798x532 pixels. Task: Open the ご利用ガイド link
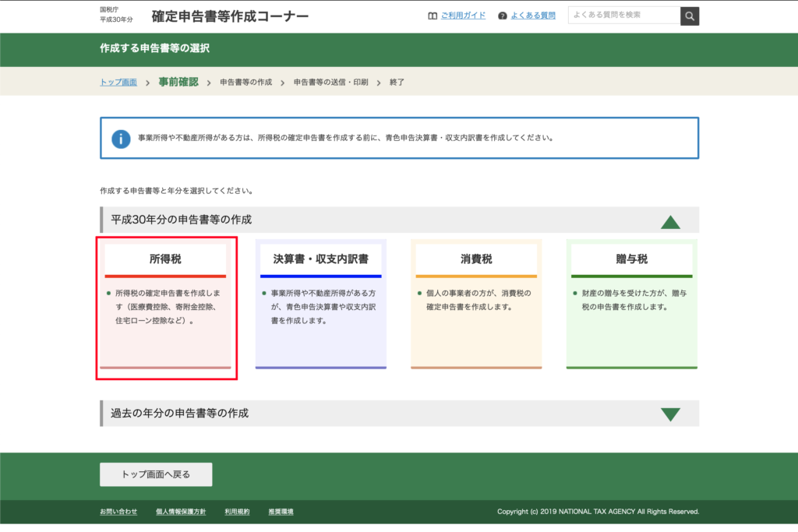tap(463, 16)
